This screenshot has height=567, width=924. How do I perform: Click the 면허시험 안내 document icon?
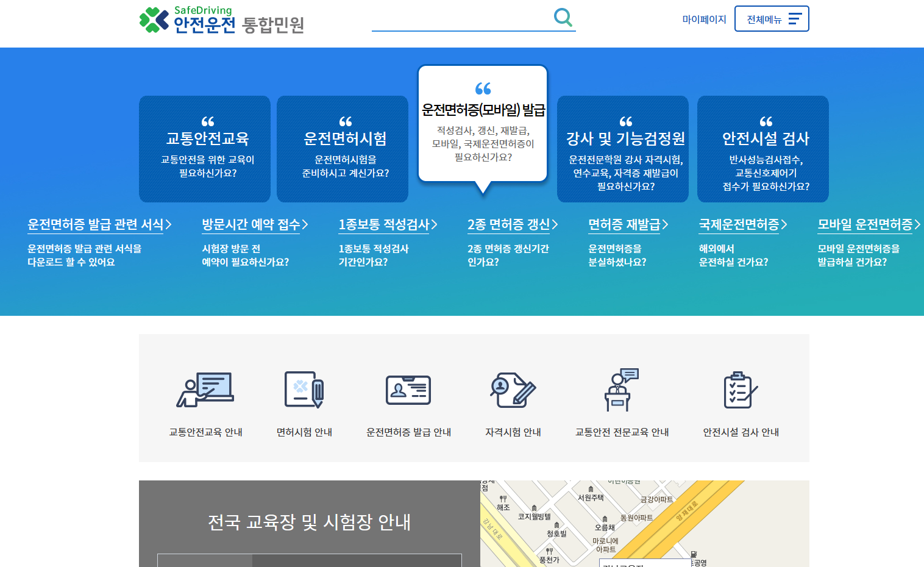(x=304, y=390)
